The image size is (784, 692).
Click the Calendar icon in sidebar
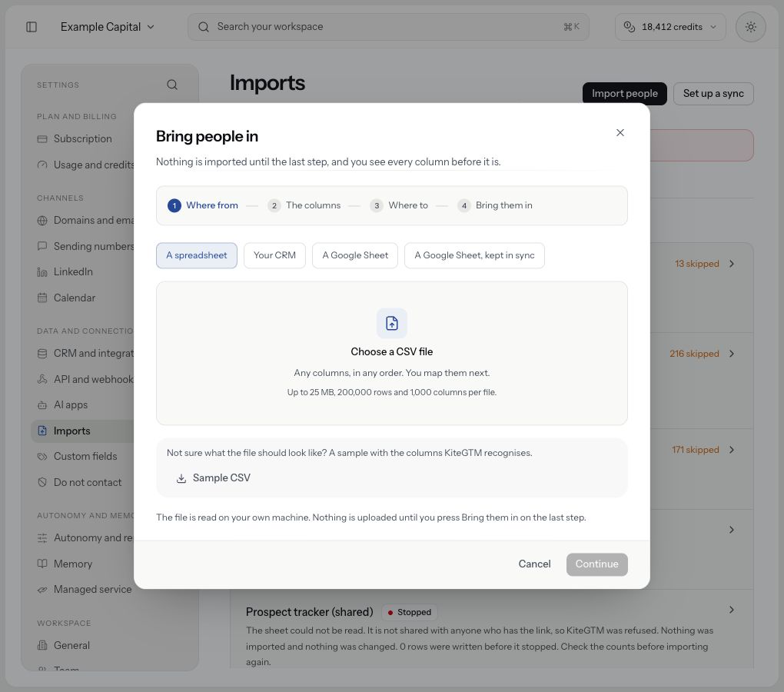pos(42,298)
